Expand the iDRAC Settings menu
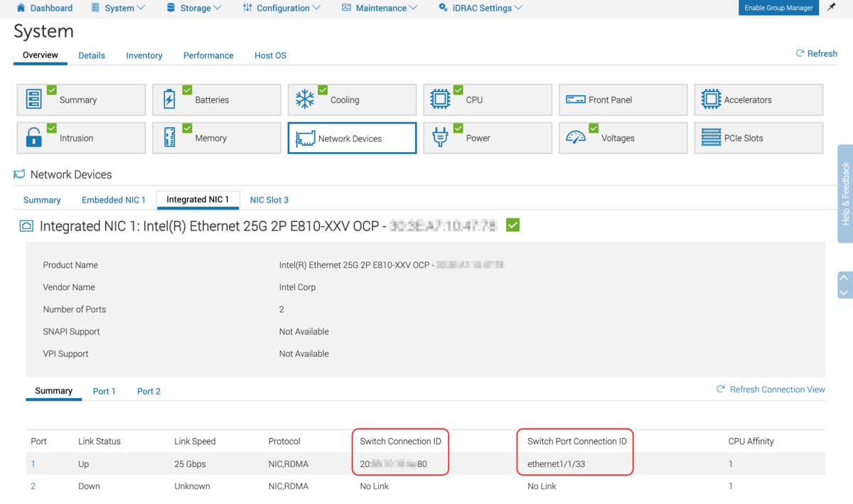The image size is (853, 504). [x=480, y=8]
